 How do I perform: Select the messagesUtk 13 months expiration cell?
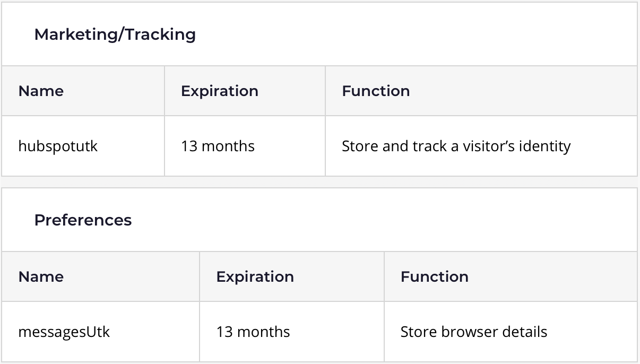(292, 332)
